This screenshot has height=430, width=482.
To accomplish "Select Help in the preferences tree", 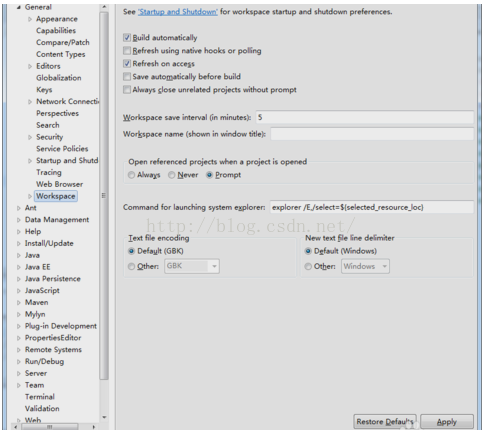I will tap(33, 231).
